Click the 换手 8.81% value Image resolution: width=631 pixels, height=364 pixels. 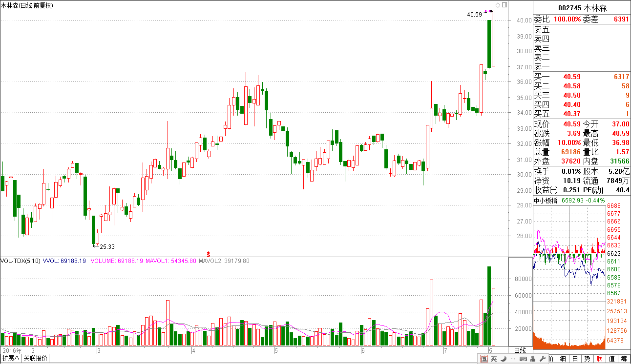tap(571, 171)
